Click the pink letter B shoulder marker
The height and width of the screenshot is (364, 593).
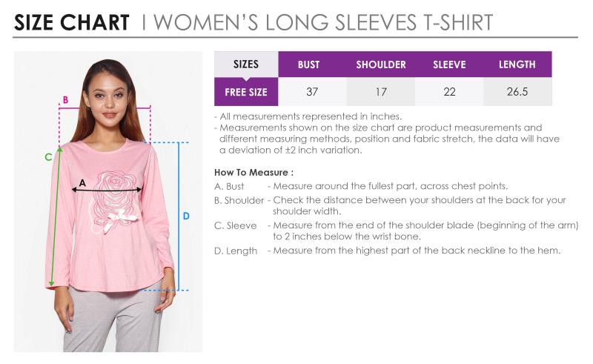pos(65,100)
